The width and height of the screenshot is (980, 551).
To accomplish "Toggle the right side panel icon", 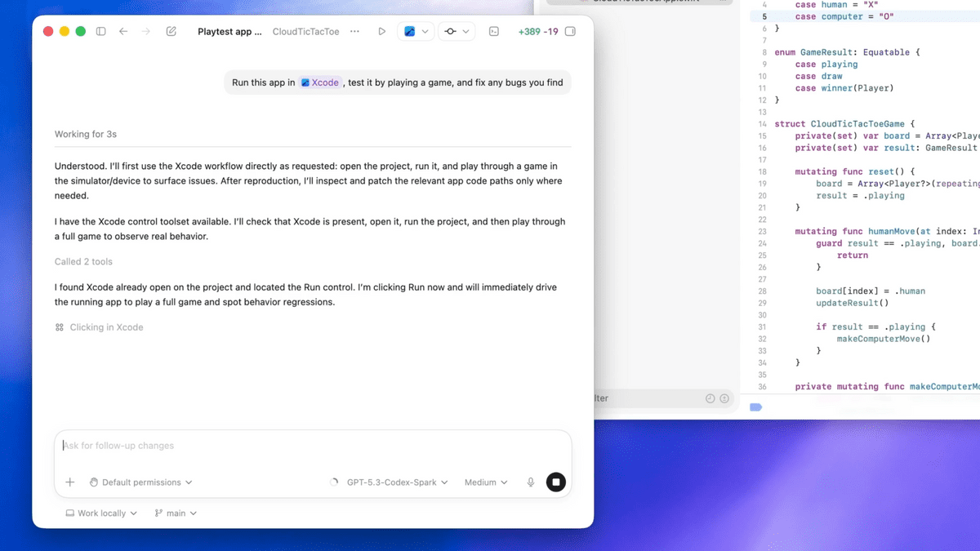I will pos(570,32).
